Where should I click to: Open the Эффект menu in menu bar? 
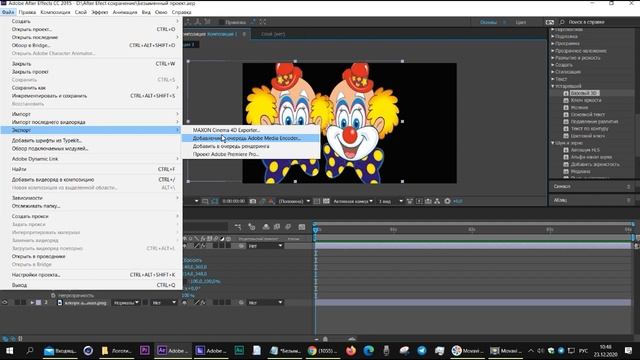tap(99, 12)
